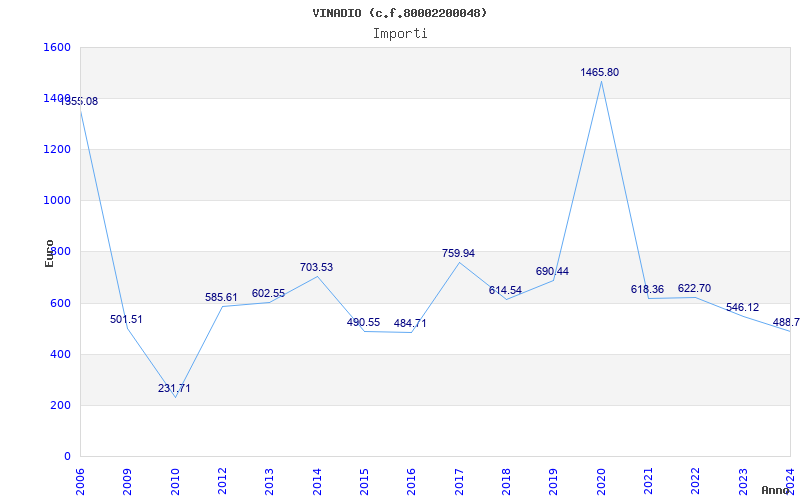Click the 400 y-axis tick label
800x500 pixels.
coord(60,355)
